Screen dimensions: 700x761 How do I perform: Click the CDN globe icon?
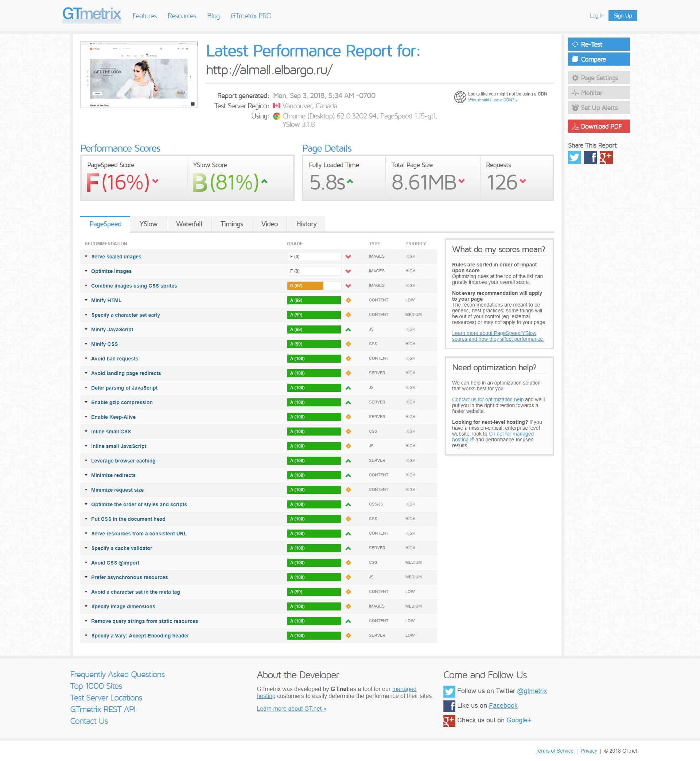459,97
